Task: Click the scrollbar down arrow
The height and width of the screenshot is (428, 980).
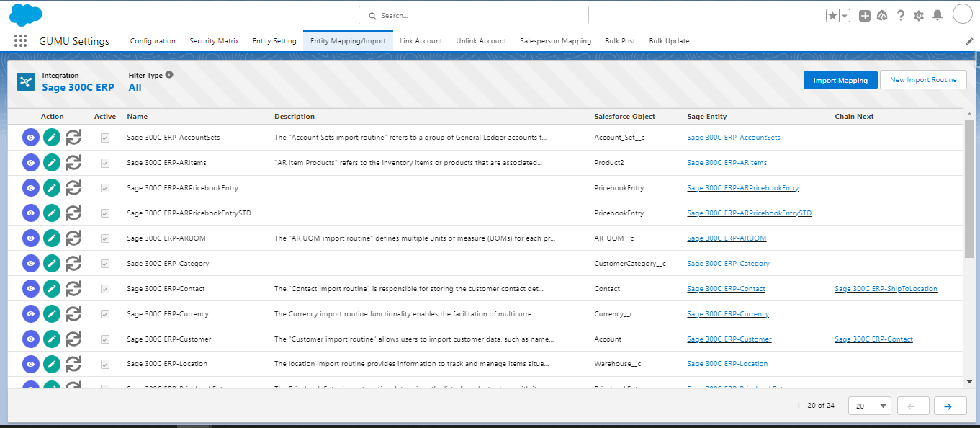Action: 969,382
